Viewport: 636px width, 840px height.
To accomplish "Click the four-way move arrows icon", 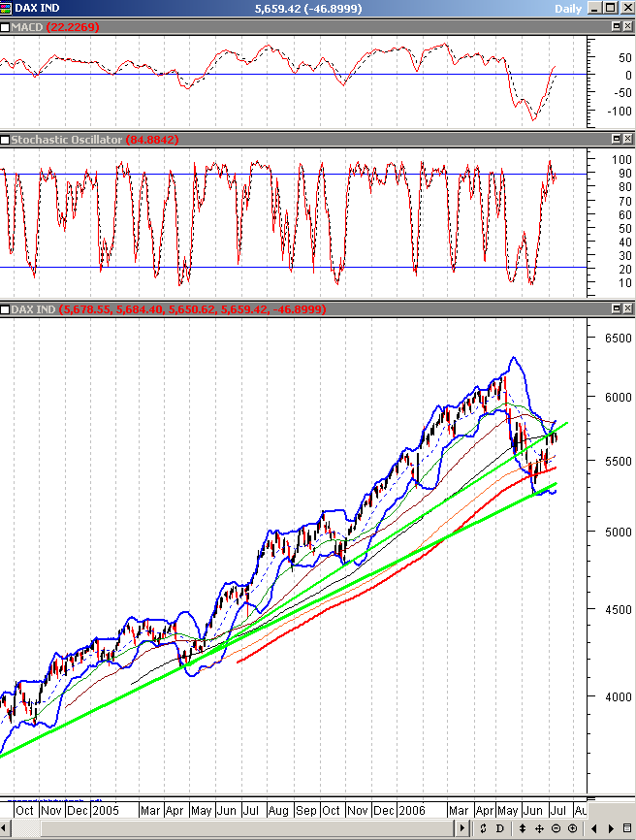I will coord(539,828).
